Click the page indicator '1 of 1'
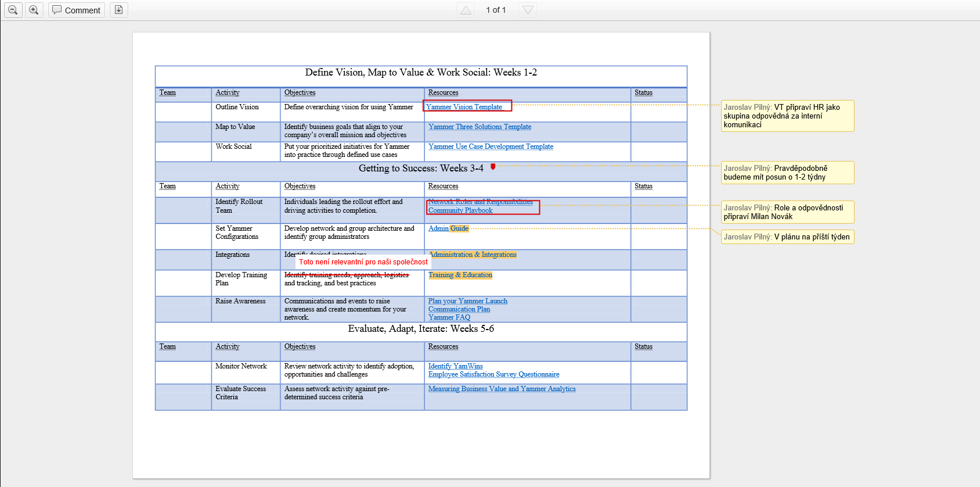The width and height of the screenshot is (980, 487). pyautogui.click(x=496, y=10)
